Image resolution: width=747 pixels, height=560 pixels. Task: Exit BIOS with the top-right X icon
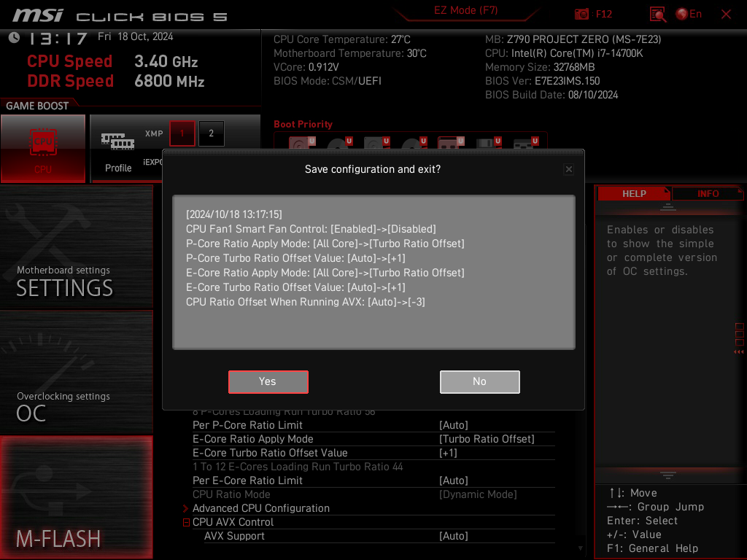tap(726, 15)
